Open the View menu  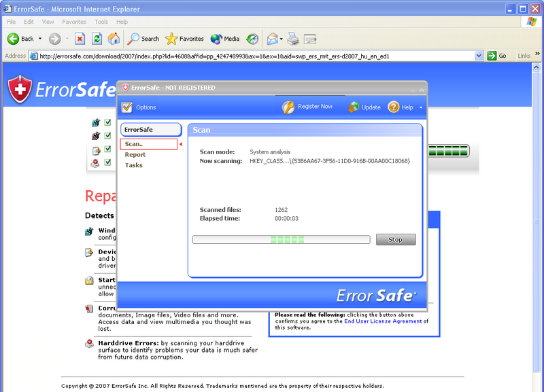pos(48,22)
